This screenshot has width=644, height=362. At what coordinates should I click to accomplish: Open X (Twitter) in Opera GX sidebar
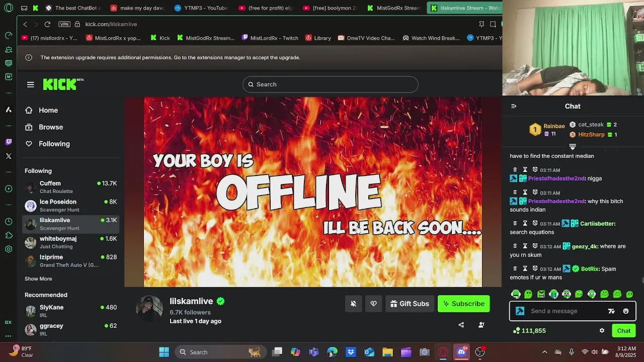point(9,156)
